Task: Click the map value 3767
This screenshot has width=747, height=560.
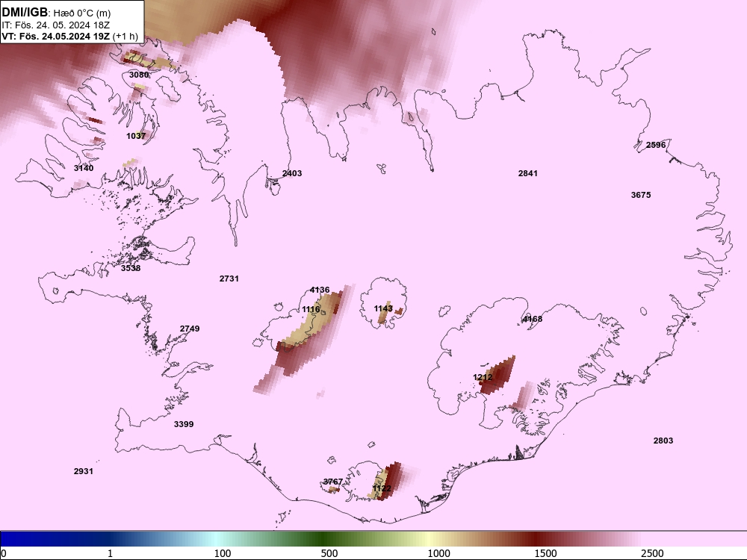Action: pos(333,482)
